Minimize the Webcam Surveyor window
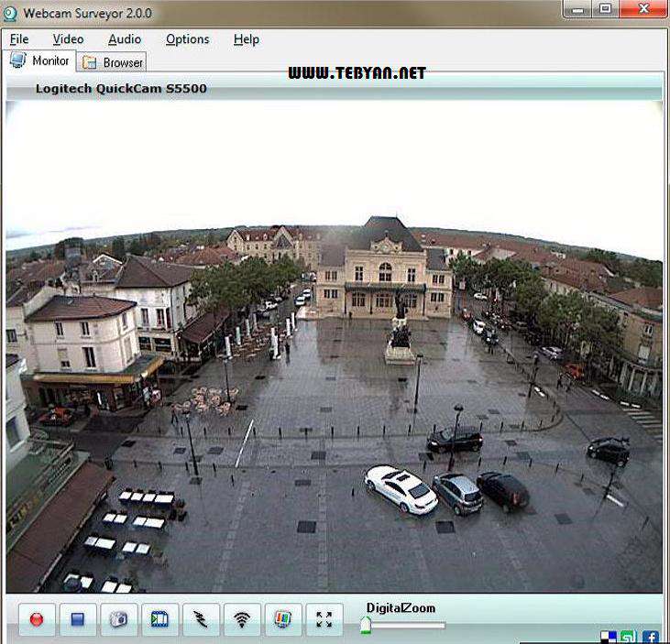670x644 pixels. point(577,9)
